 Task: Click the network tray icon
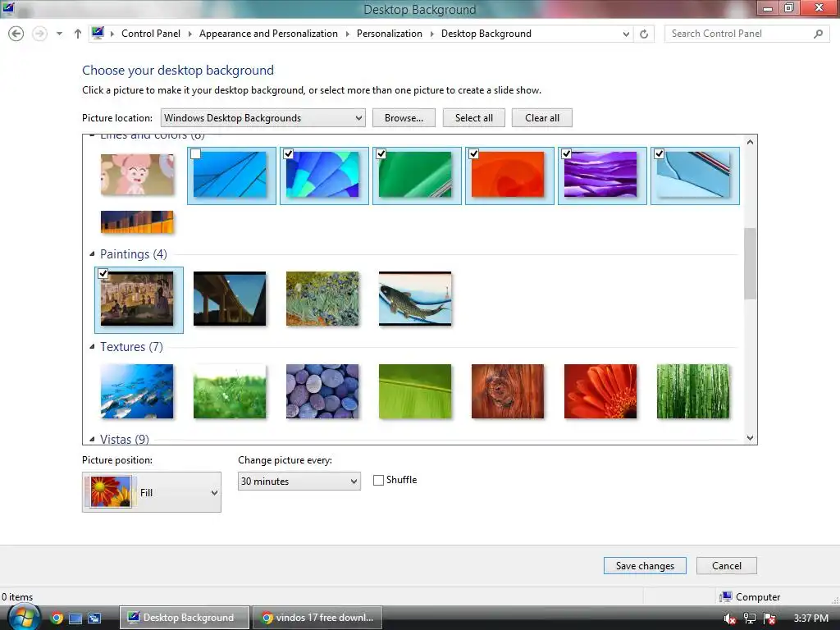(x=750, y=619)
